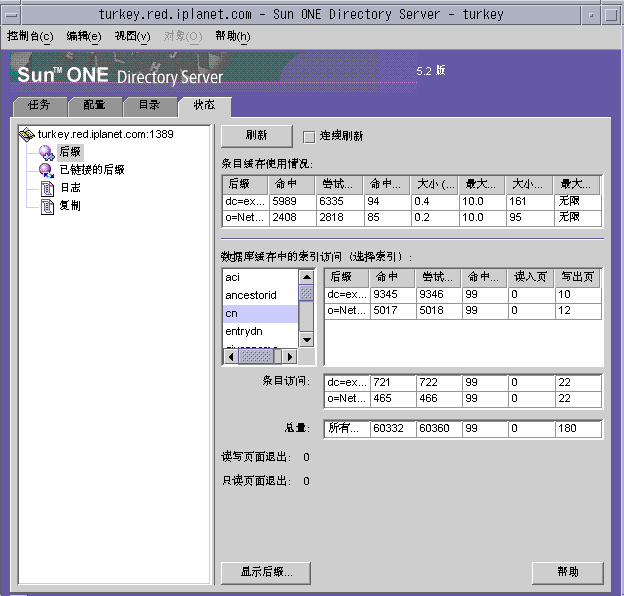This screenshot has height=596, width=624.
Task: Click cell 5018 in index access table
Action: pos(439,311)
